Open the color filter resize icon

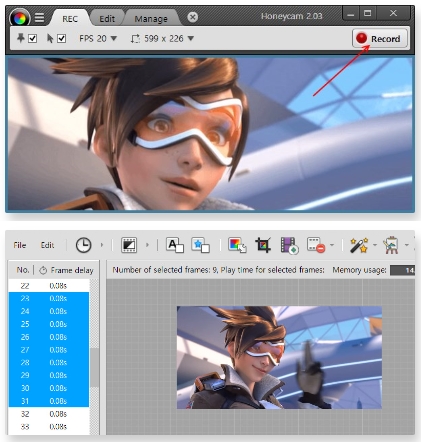click(x=237, y=245)
